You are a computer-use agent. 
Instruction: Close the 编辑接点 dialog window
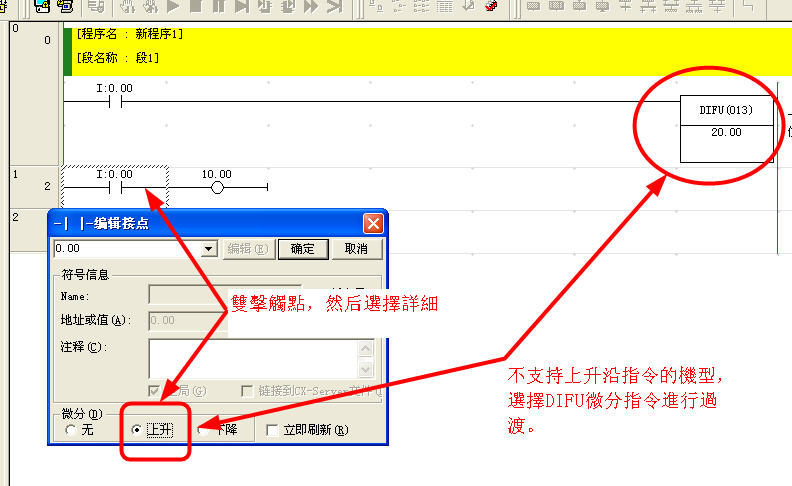coord(373,223)
